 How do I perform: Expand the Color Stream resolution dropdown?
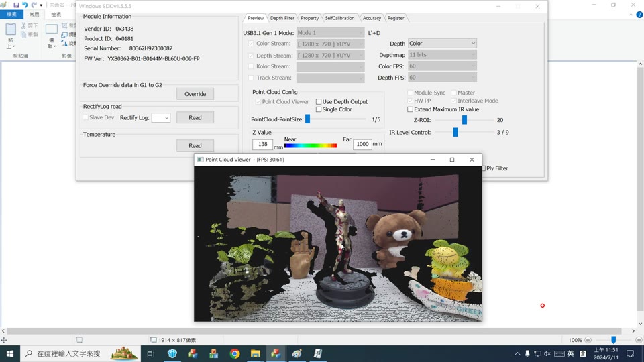click(x=330, y=44)
